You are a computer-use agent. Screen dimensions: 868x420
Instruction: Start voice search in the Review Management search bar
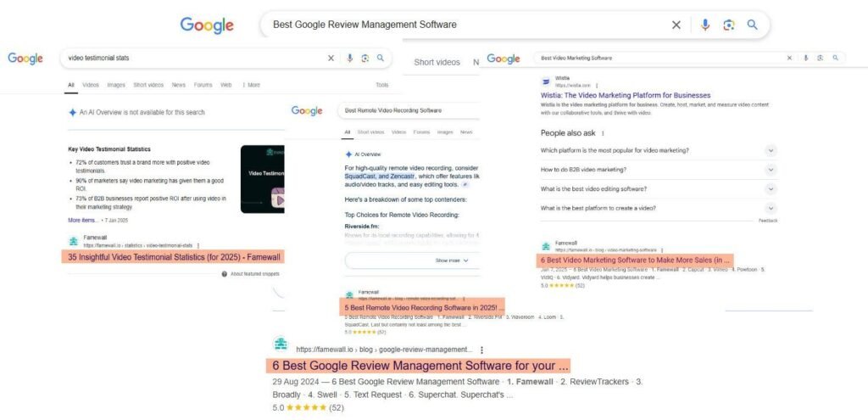(704, 25)
